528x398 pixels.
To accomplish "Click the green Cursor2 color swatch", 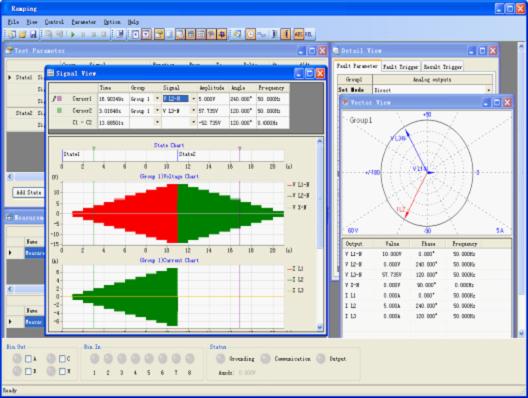I will 60,110.
